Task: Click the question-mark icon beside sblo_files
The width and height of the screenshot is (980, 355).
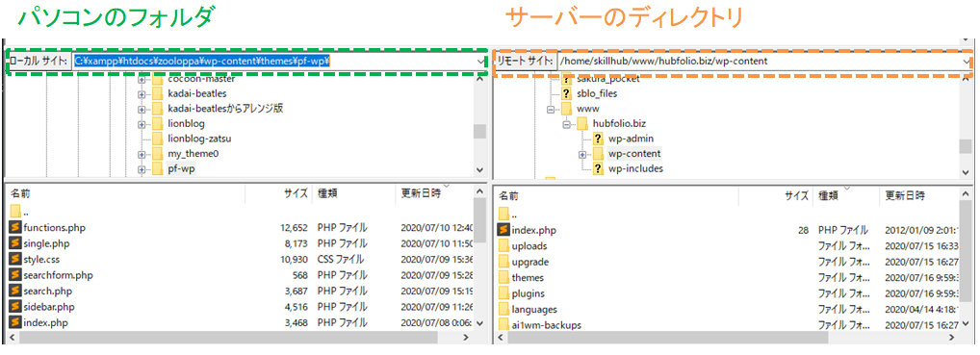Action: (x=567, y=93)
